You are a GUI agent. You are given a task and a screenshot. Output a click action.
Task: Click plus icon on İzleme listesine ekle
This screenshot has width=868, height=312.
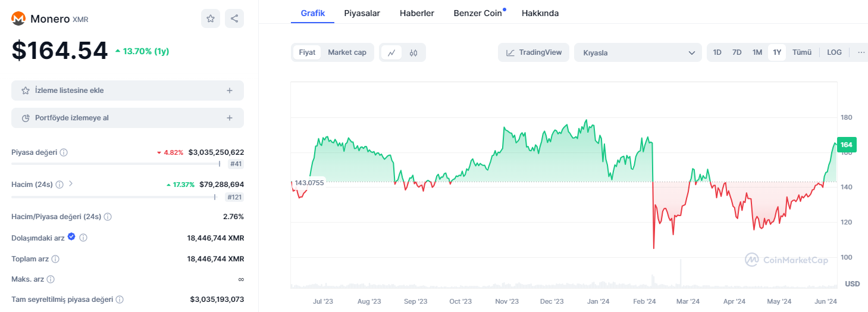tap(230, 91)
